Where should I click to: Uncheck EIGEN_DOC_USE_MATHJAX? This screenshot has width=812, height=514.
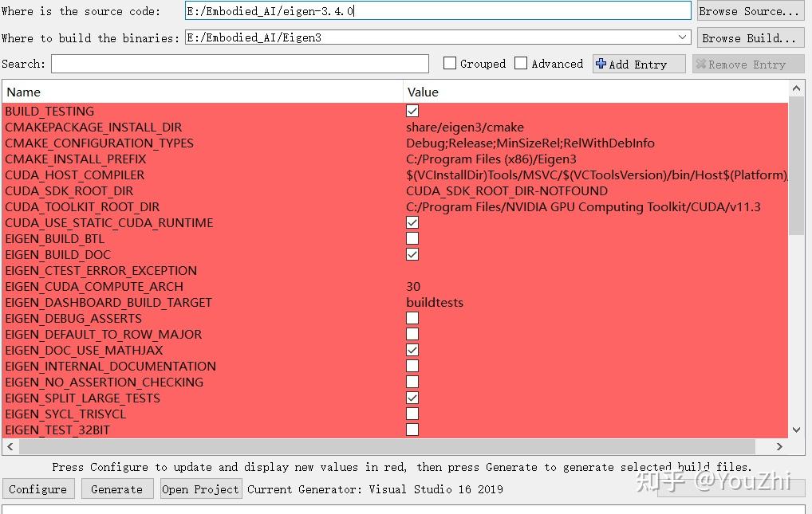(x=412, y=350)
